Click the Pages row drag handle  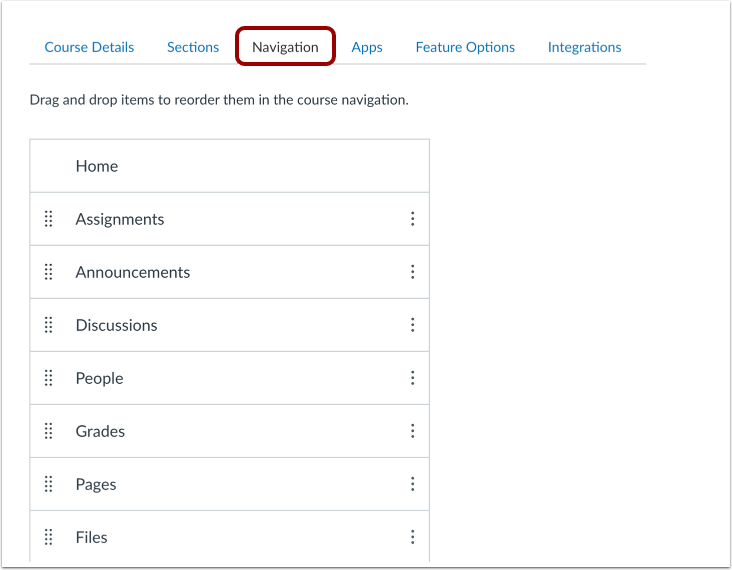49,484
